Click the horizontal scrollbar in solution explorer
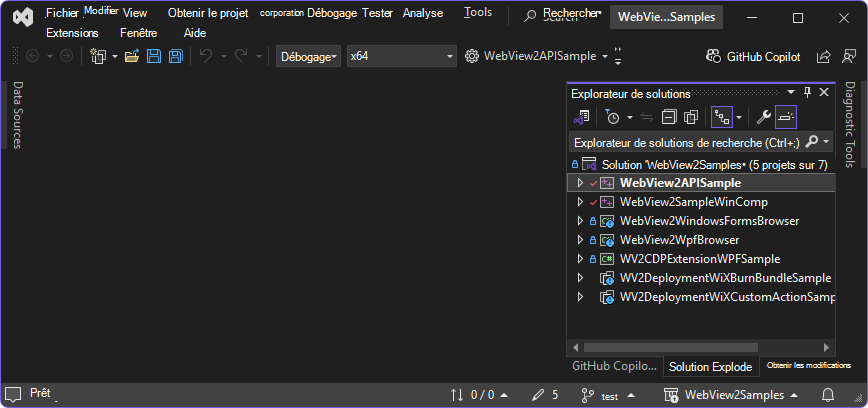 [x=671, y=348]
